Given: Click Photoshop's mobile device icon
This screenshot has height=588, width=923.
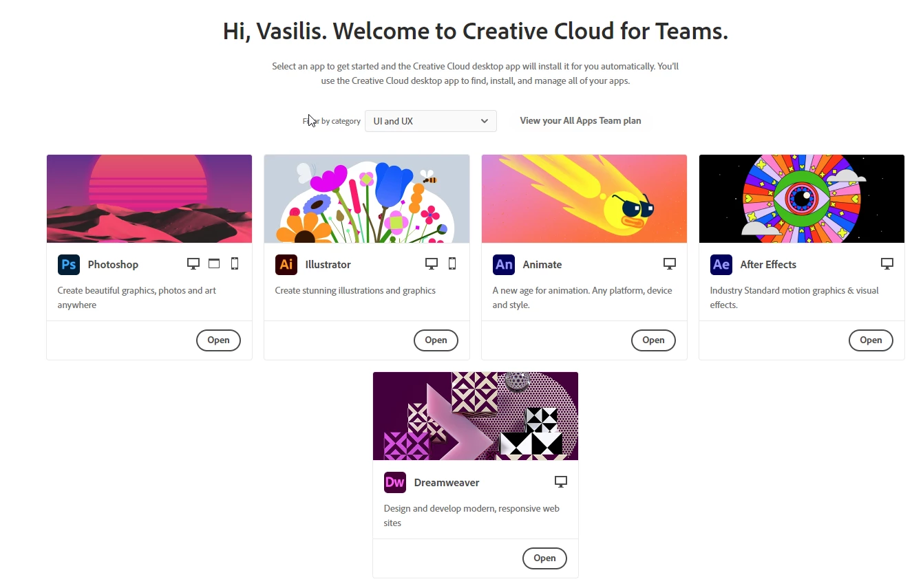Looking at the screenshot, I should 235,263.
